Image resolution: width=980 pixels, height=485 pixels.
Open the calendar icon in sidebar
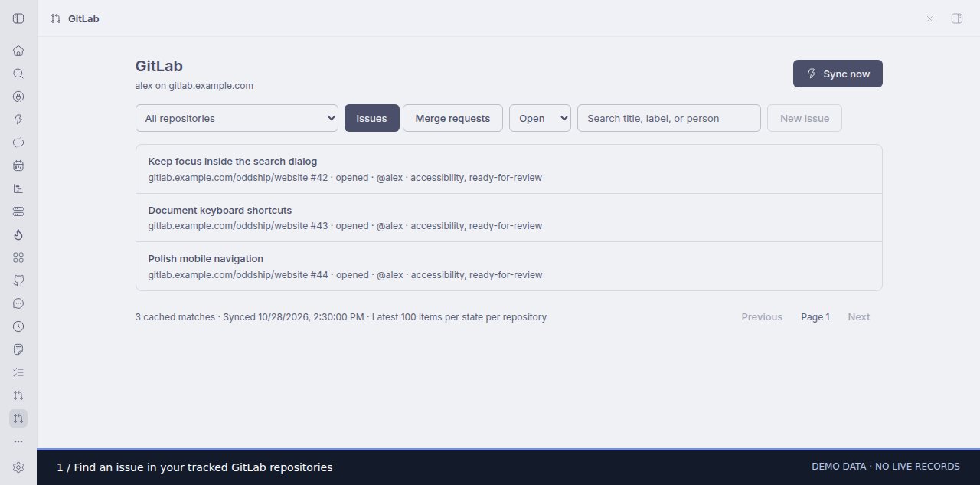point(18,165)
